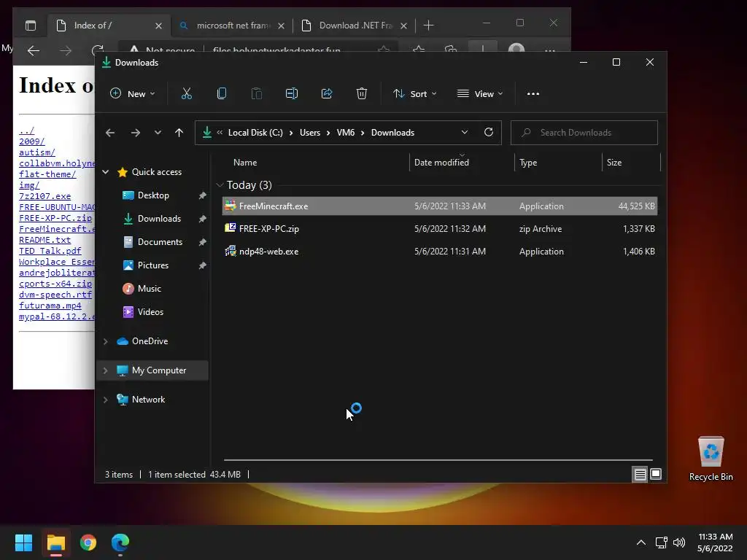The image size is (747, 560).
Task: Select ndp48-web.exe file
Action: pos(440,252)
